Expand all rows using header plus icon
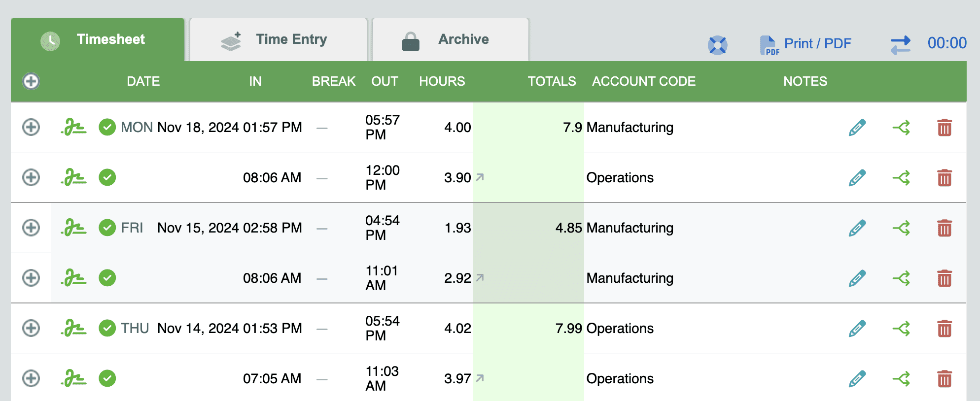 (31, 81)
